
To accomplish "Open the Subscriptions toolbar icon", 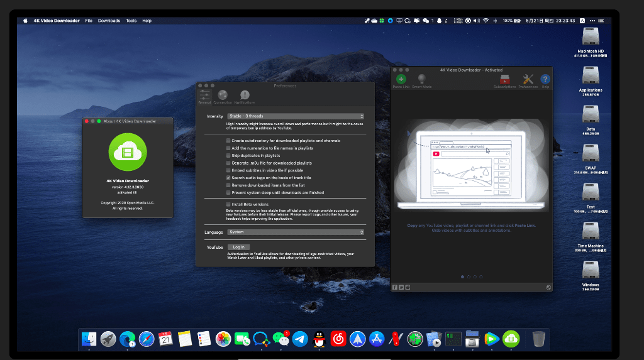I will pyautogui.click(x=504, y=79).
